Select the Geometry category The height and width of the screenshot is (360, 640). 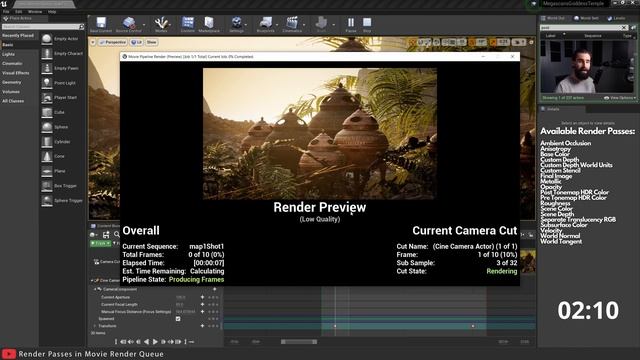[18, 82]
